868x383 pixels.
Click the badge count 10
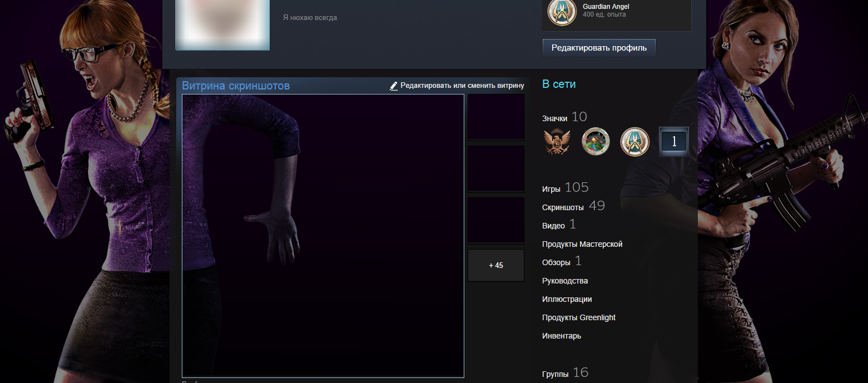tap(579, 117)
